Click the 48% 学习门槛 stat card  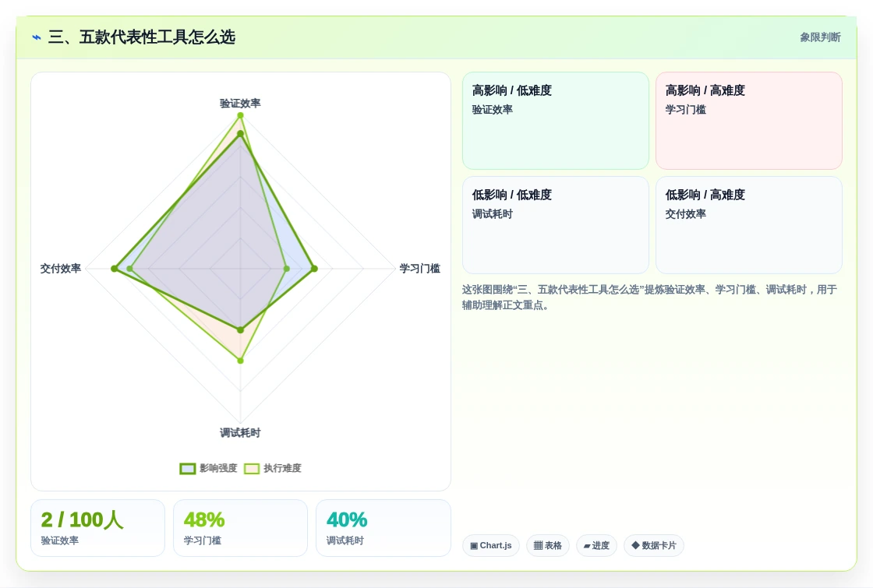[x=241, y=528]
